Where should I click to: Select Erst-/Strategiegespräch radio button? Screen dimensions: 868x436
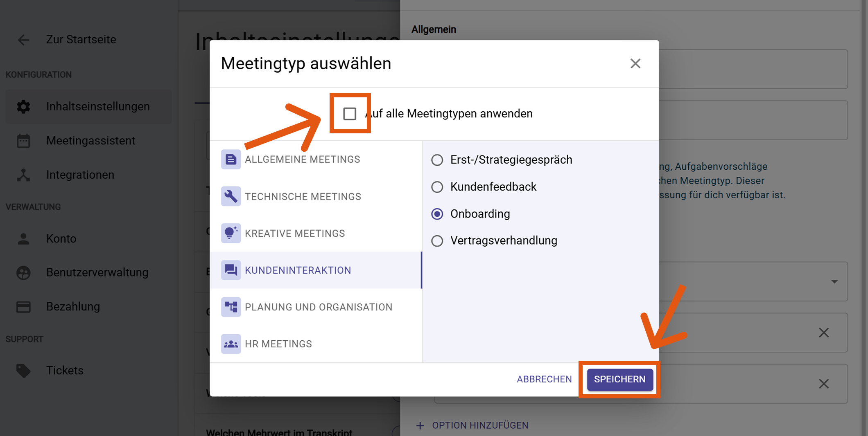437,160
